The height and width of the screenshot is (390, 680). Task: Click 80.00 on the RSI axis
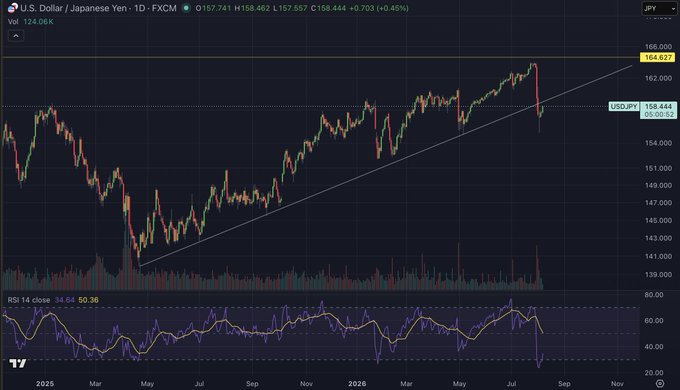click(x=654, y=295)
